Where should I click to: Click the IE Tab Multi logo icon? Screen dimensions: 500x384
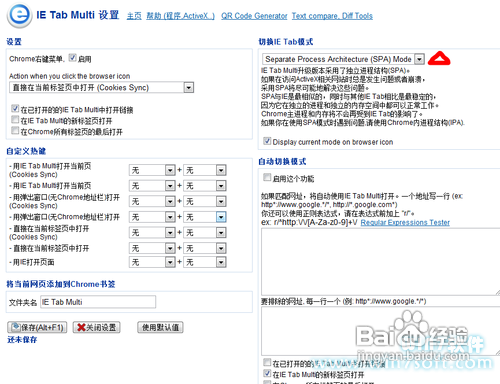coord(20,15)
